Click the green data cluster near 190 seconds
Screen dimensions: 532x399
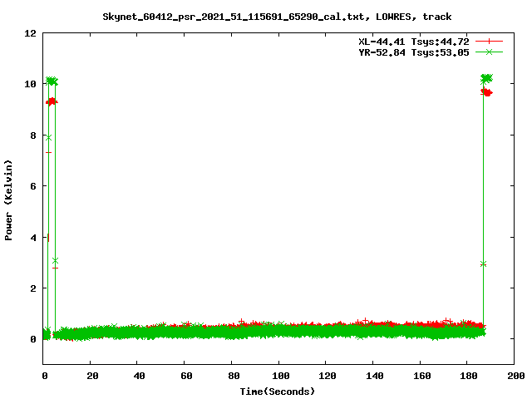[x=486, y=79]
